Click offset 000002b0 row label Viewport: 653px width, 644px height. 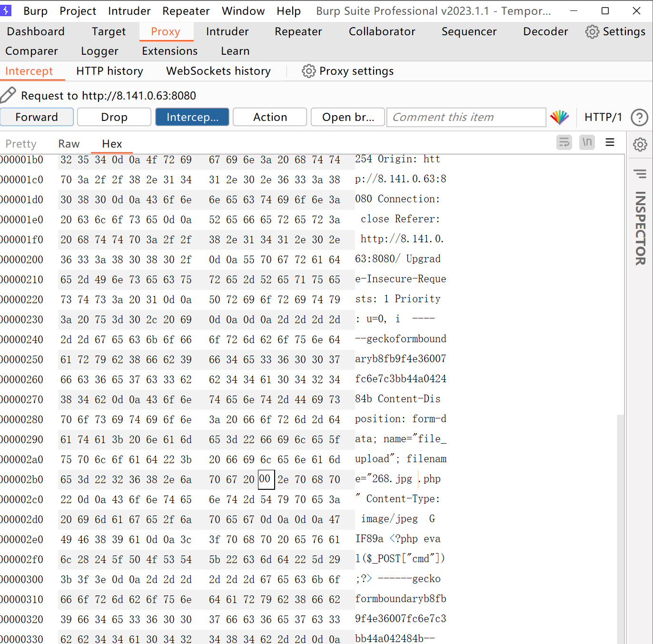click(22, 479)
